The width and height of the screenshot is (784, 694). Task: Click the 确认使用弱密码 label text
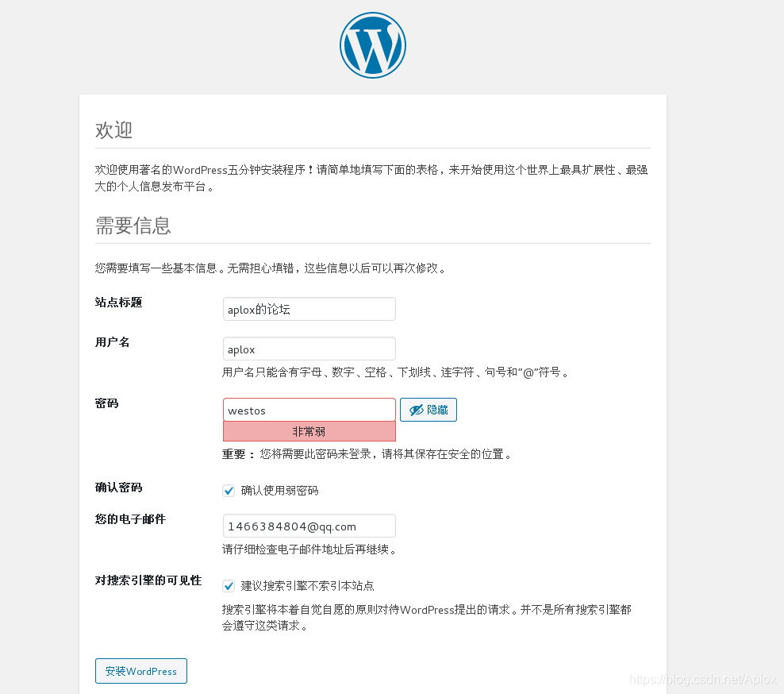tap(279, 491)
